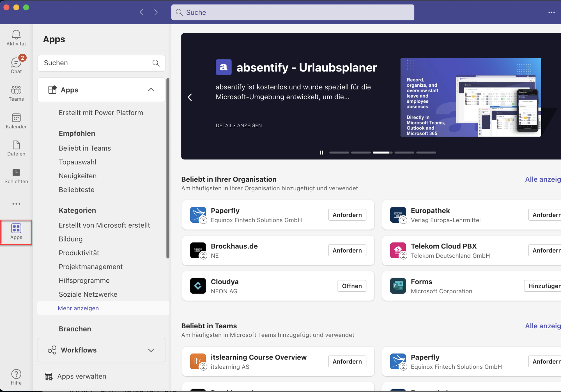Open the Aktivität bell icon
Image resolution: width=561 pixels, height=392 pixels.
click(16, 38)
